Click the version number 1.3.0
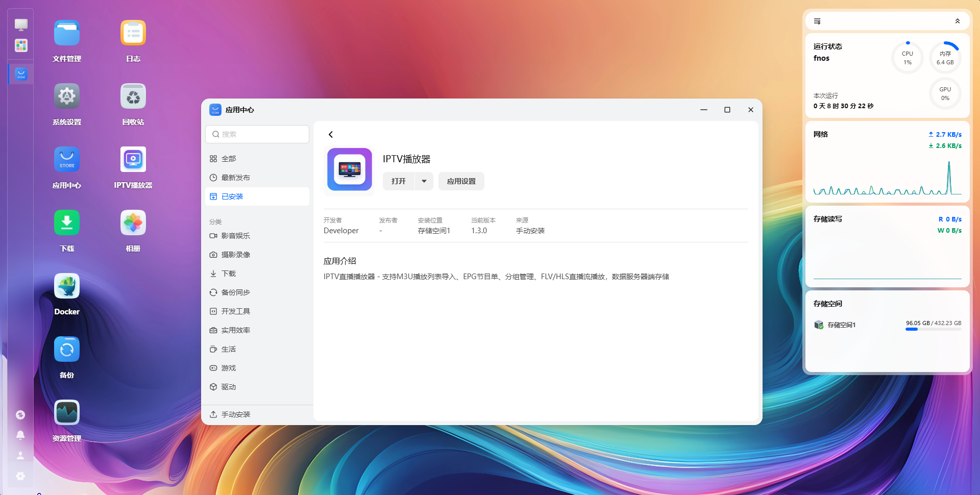The image size is (980, 495). coord(479,231)
